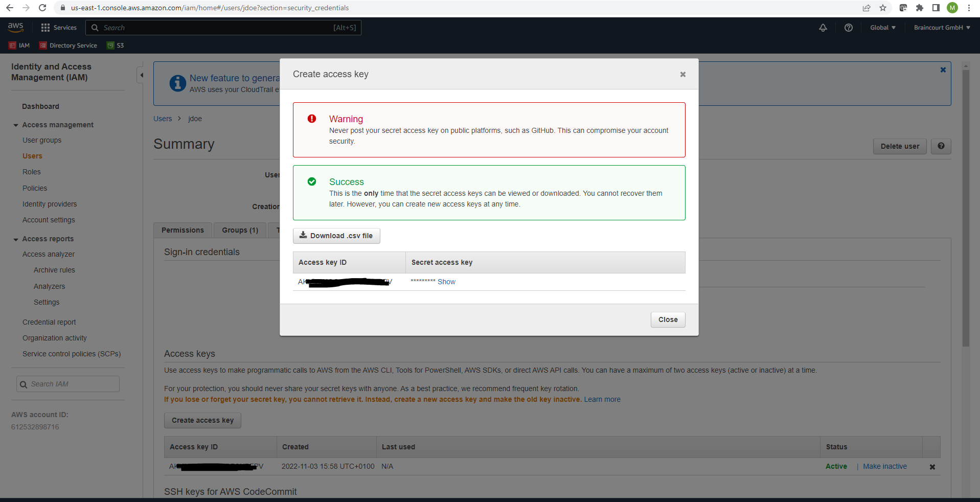Click inside the Search IAM field

coord(67,383)
